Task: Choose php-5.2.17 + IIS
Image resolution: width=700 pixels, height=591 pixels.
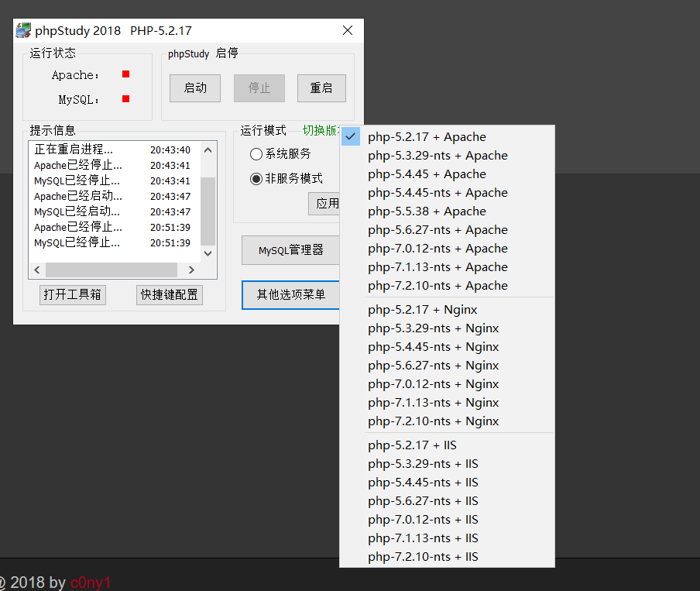Action: (x=447, y=445)
